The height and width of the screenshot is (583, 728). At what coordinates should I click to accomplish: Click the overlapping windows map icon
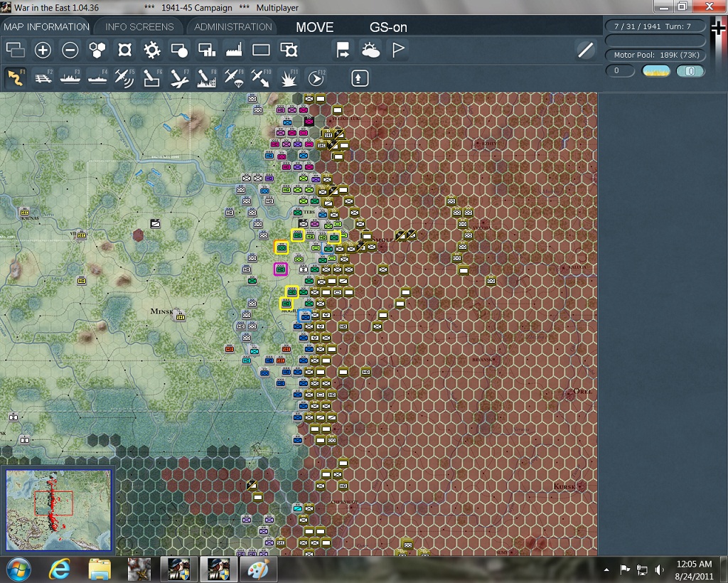click(x=16, y=50)
